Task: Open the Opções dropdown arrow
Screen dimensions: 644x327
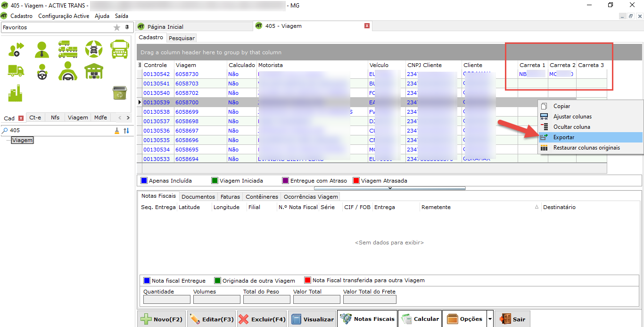Action: [x=490, y=319]
